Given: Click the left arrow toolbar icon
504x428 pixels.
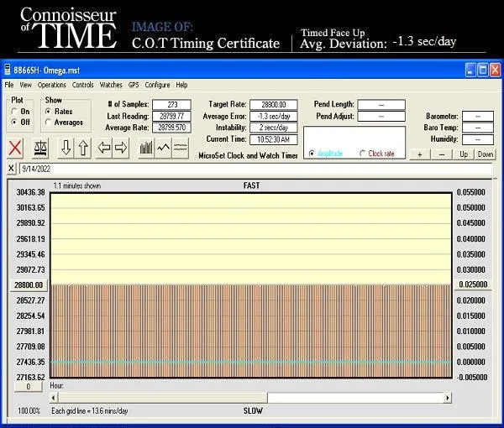Looking at the screenshot, I should pos(104,148).
